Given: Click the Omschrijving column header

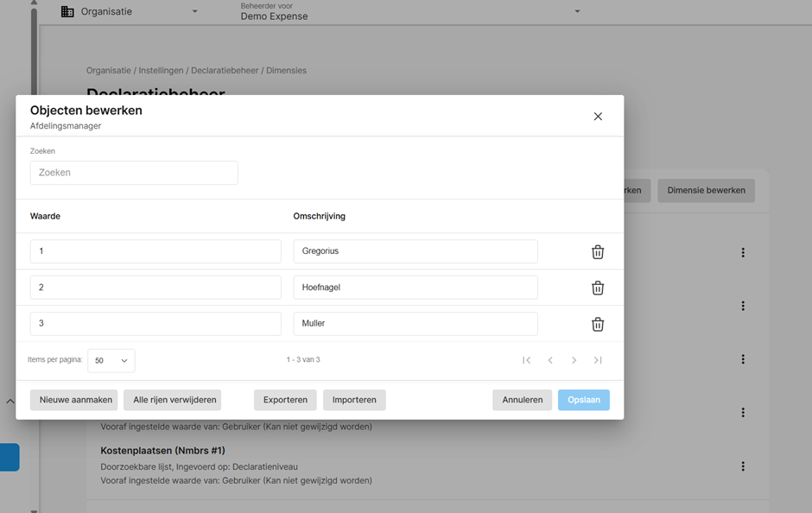Looking at the screenshot, I should [319, 217].
